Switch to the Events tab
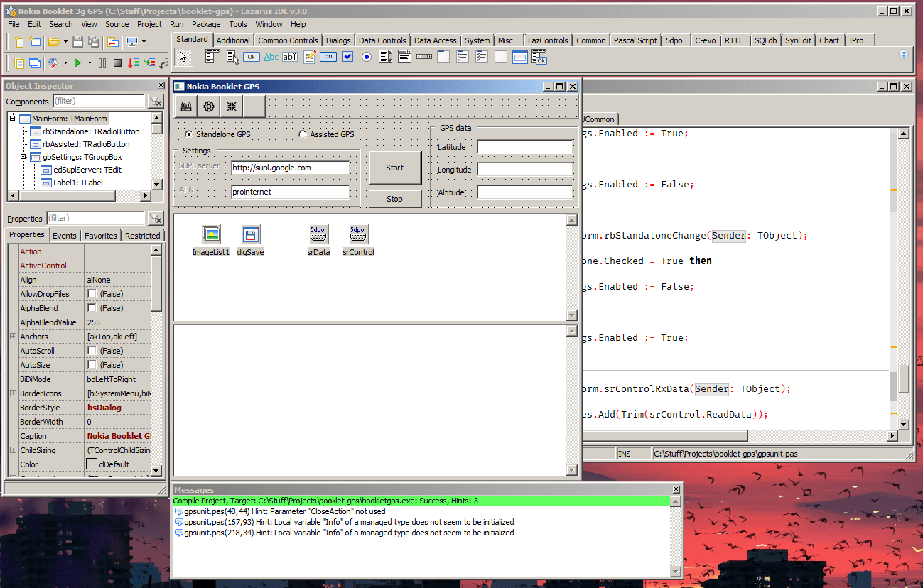The height and width of the screenshot is (588, 923). pos(64,236)
